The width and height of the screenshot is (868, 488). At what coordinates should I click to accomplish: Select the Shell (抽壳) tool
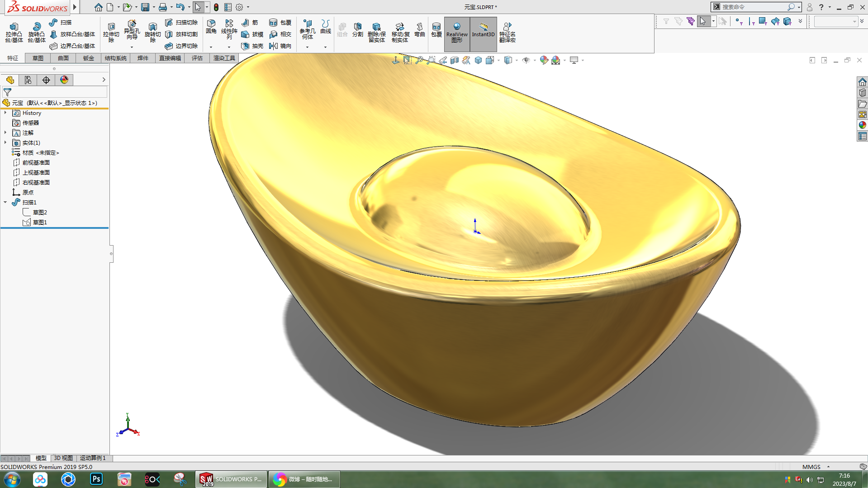coord(252,46)
